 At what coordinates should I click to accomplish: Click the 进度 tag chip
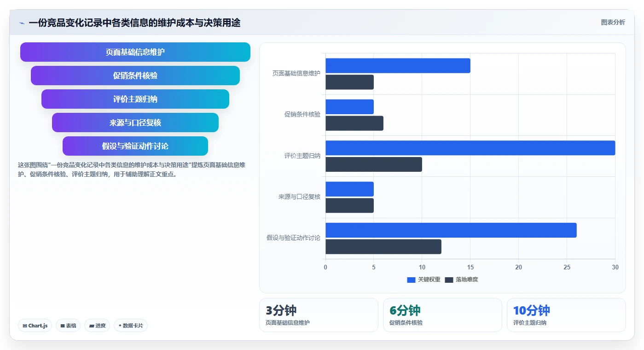pyautogui.click(x=97, y=326)
